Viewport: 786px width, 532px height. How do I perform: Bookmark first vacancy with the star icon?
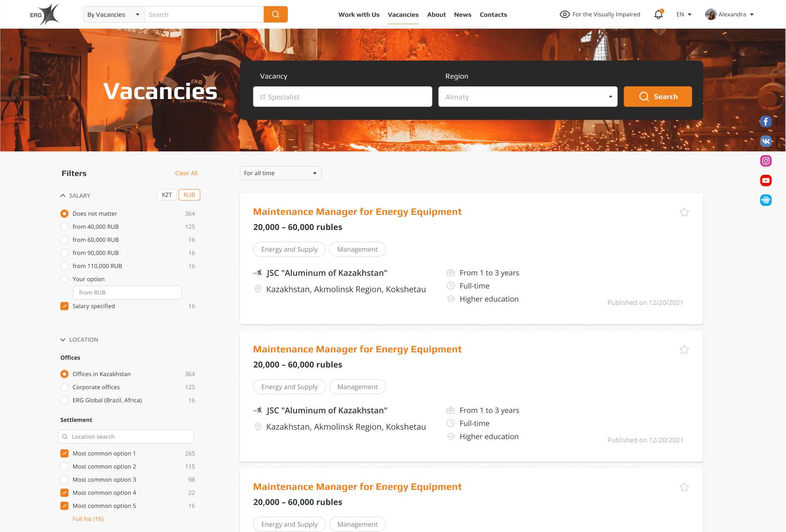point(684,212)
